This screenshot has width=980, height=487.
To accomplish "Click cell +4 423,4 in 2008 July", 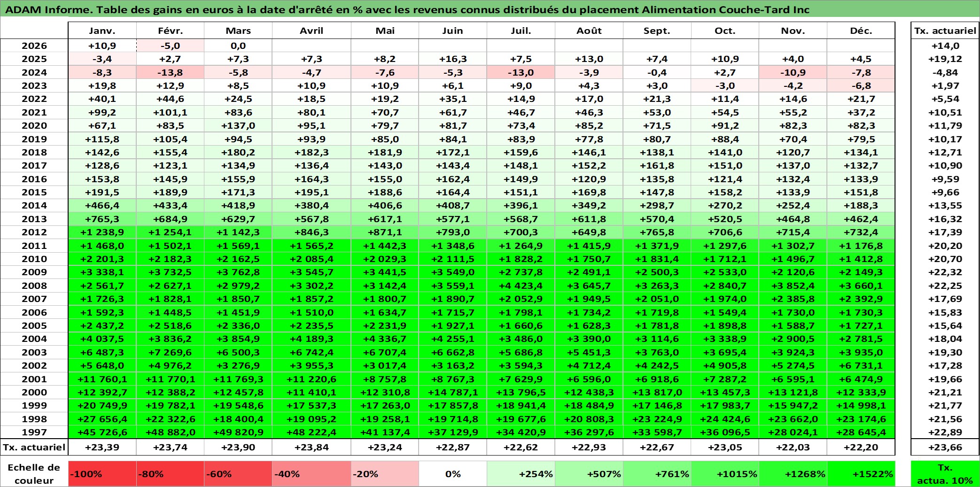I will (521, 286).
